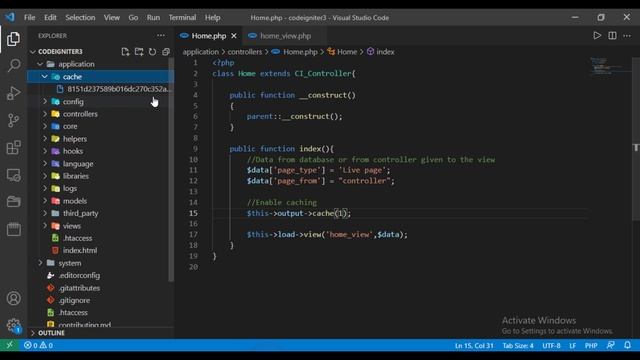Open the Accounts menu icon
The width and height of the screenshot is (640, 360).
[x=13, y=298]
